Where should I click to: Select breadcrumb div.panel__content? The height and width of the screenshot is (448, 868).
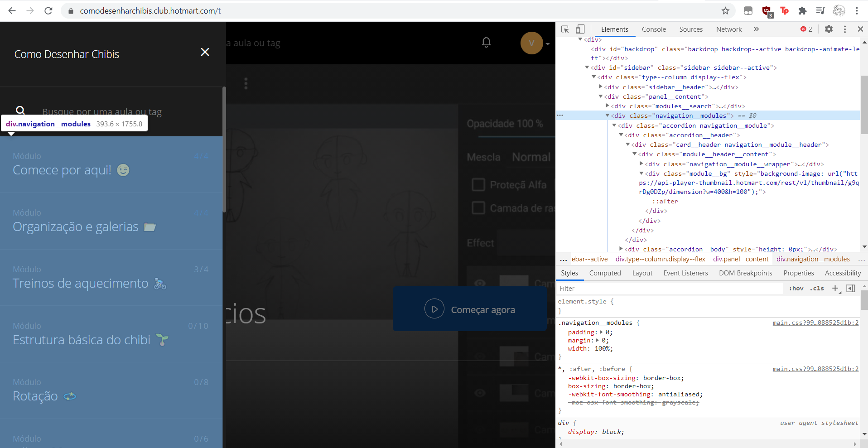741,259
